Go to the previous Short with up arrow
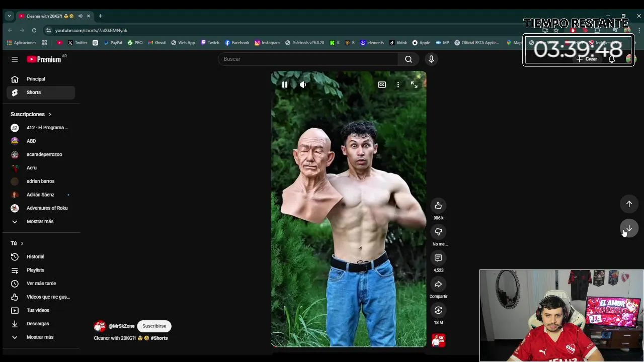This screenshot has width=644, height=362. tap(629, 204)
